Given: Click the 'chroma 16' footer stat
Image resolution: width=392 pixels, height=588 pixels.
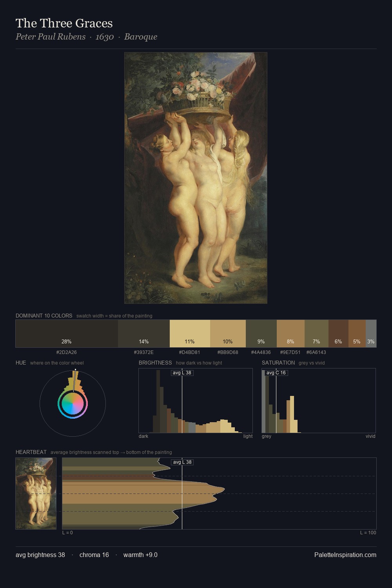Looking at the screenshot, I should [94, 555].
